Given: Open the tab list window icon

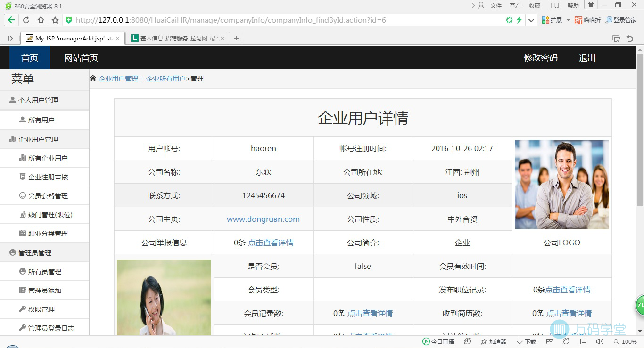Looking at the screenshot, I should tap(616, 39).
